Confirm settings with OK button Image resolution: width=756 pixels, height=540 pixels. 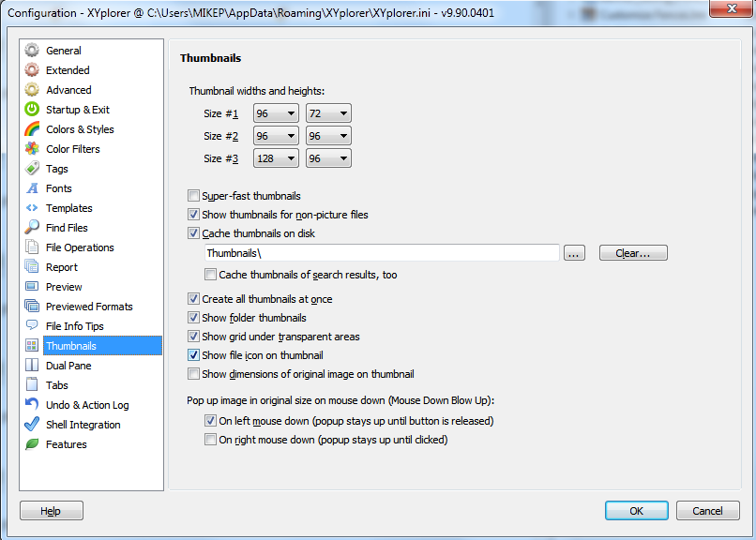[636, 511]
